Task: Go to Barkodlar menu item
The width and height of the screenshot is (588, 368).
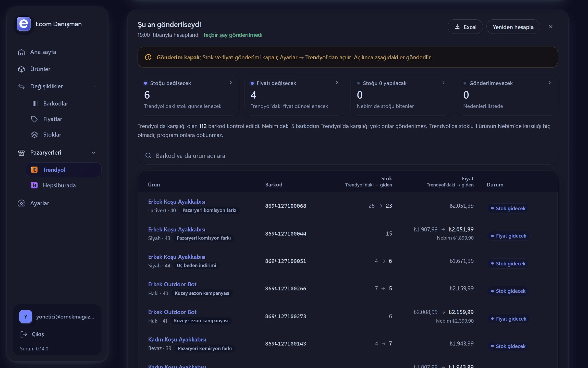Action: point(64,104)
